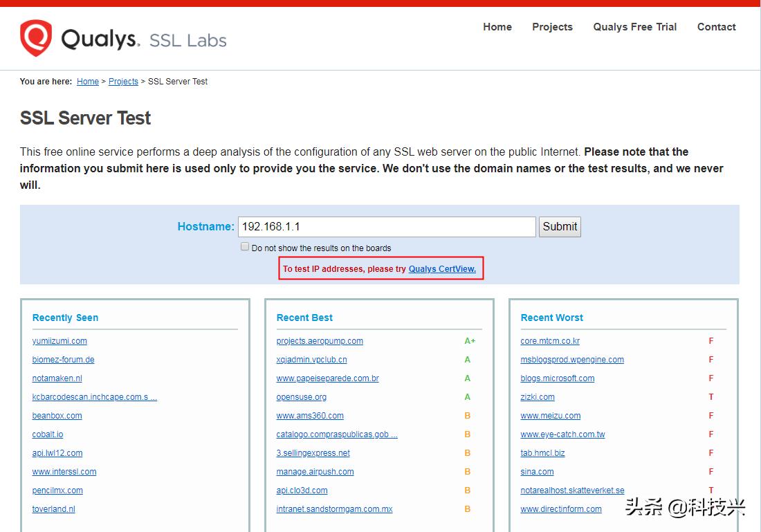Open api.clo3d.com in Recent Best
Screen dimensions: 761x532
pyautogui.click(x=302, y=490)
